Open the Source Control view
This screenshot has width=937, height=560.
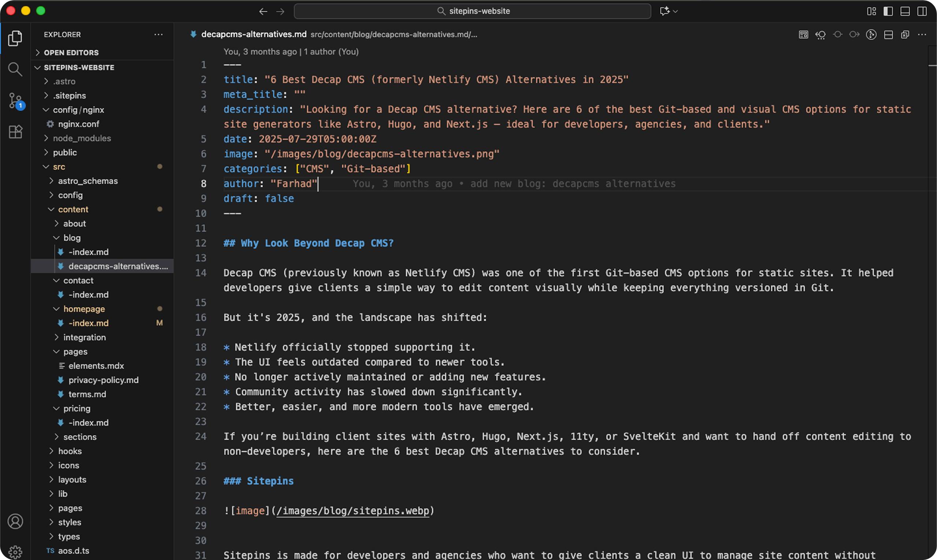(15, 101)
